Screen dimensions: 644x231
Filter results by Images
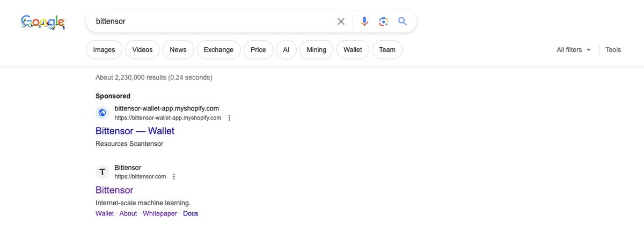pos(104,50)
